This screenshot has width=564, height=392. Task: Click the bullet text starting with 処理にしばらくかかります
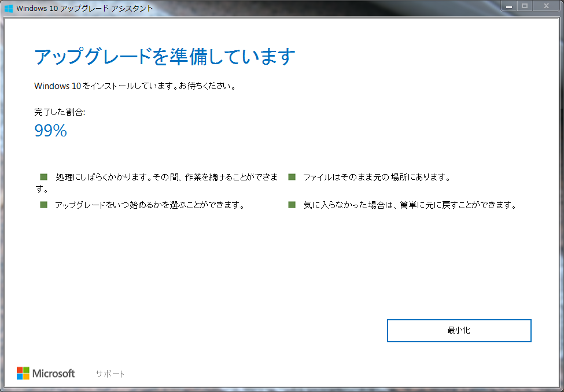(156, 183)
